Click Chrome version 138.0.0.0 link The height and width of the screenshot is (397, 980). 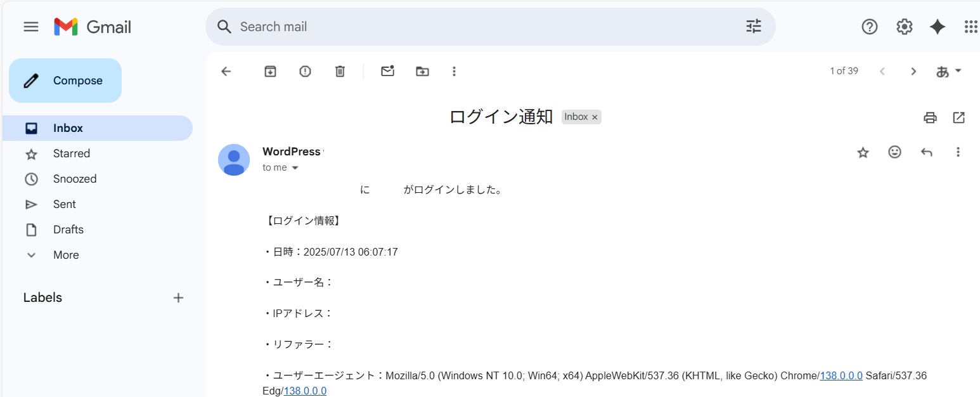coord(841,375)
